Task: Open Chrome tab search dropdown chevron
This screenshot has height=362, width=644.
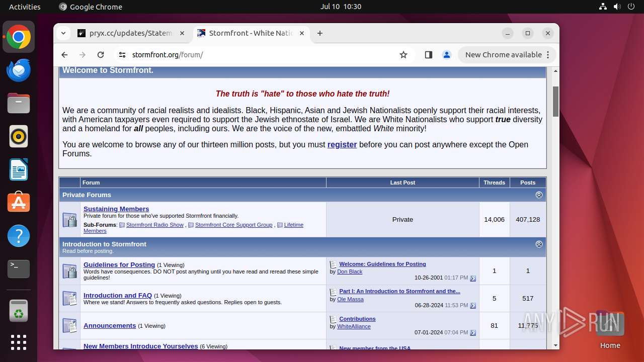Action: [63, 33]
